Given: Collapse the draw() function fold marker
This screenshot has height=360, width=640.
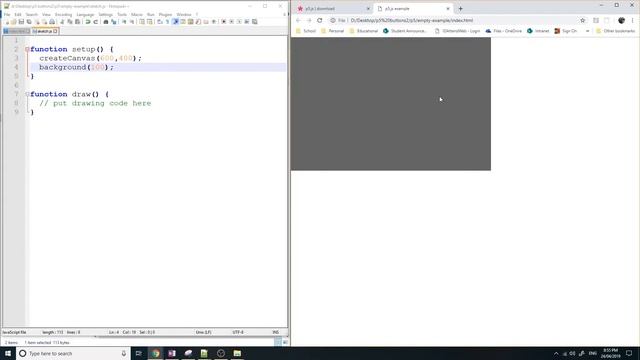Looking at the screenshot, I should pyautogui.click(x=27, y=94).
